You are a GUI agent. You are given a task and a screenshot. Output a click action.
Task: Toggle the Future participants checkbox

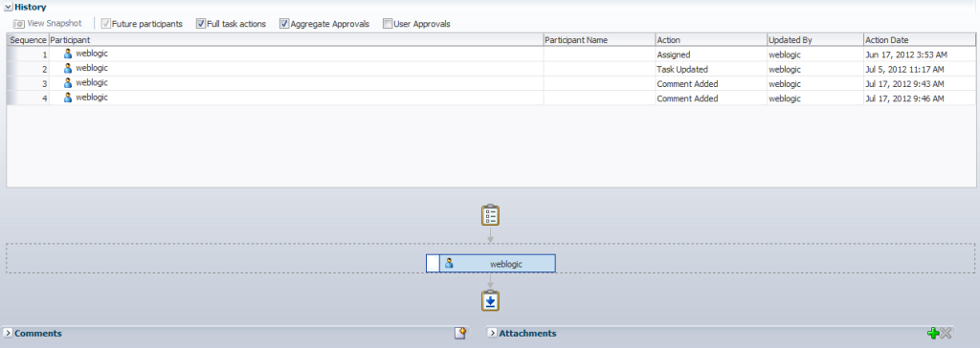[106, 24]
